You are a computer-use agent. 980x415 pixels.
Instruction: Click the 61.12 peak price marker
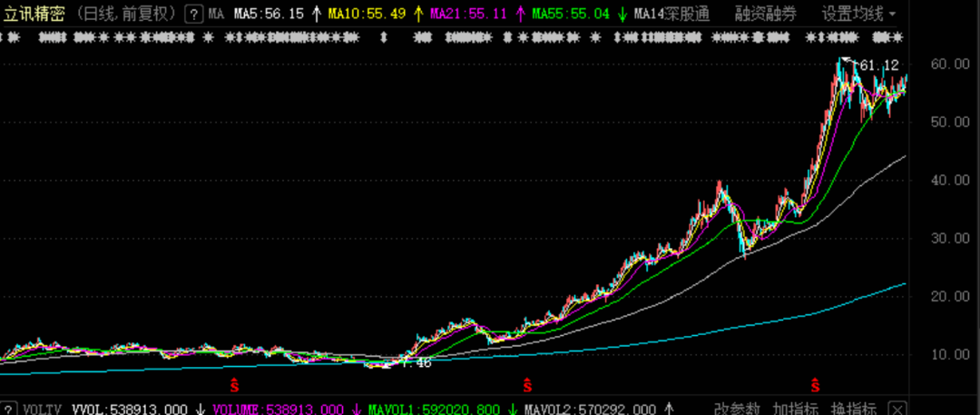pos(879,64)
